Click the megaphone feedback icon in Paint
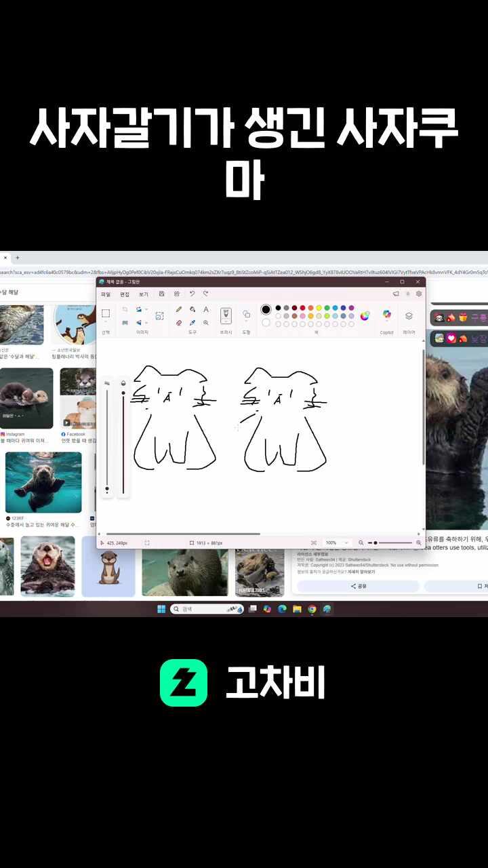 396,294
